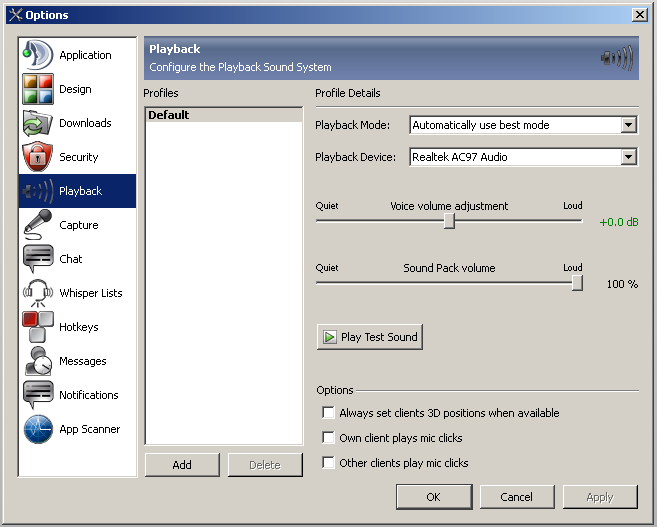Click the Voice volume adjustment slider handle
The image size is (657, 527).
coord(449,222)
